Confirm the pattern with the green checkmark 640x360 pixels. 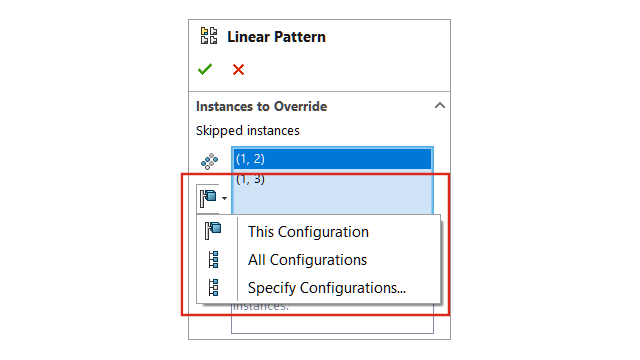pyautogui.click(x=205, y=69)
